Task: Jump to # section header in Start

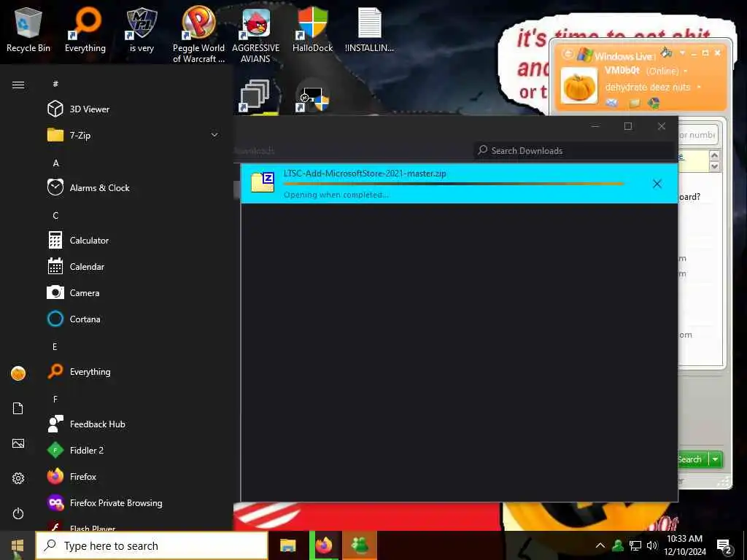Action: 55,84
